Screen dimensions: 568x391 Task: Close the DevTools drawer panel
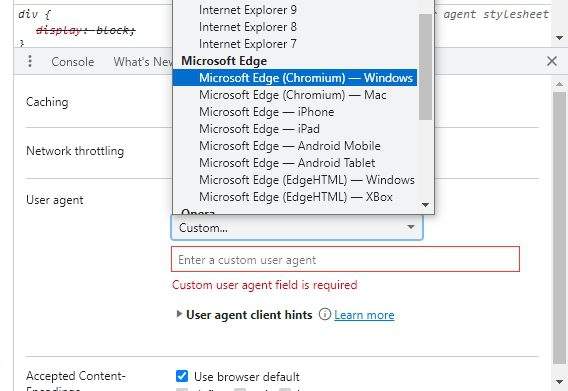pyautogui.click(x=552, y=61)
